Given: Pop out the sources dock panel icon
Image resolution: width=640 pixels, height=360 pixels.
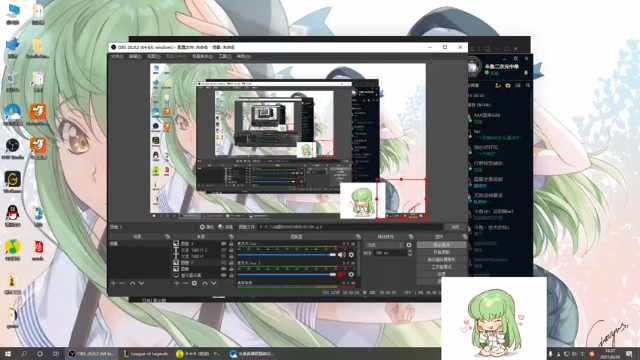Looking at the screenshot, I should pyautogui.click(x=231, y=237).
